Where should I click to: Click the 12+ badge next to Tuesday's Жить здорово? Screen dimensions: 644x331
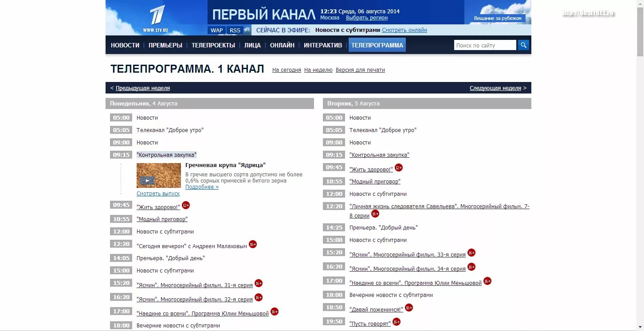(x=399, y=167)
